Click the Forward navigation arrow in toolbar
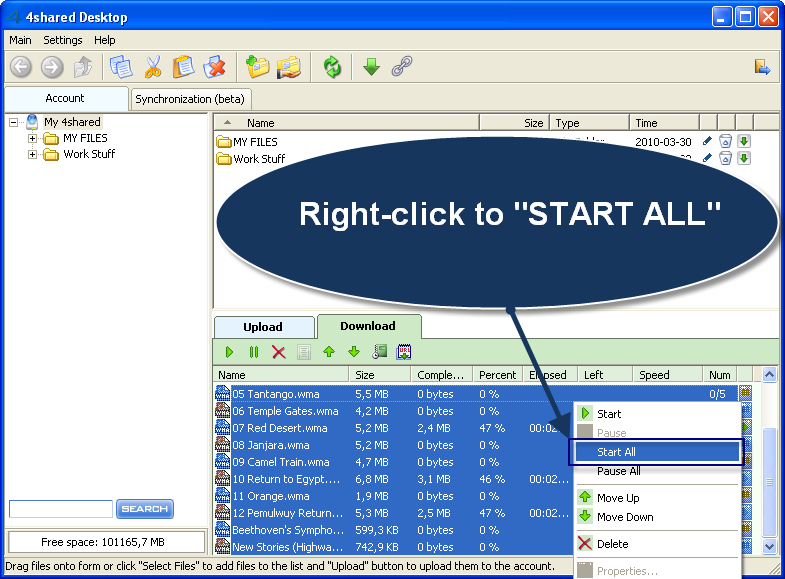 (x=52, y=67)
